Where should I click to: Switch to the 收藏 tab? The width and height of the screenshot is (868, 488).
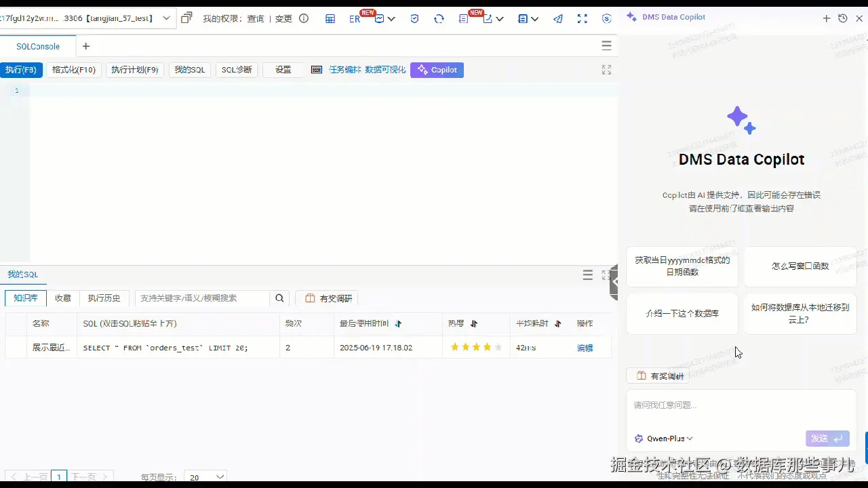click(63, 298)
